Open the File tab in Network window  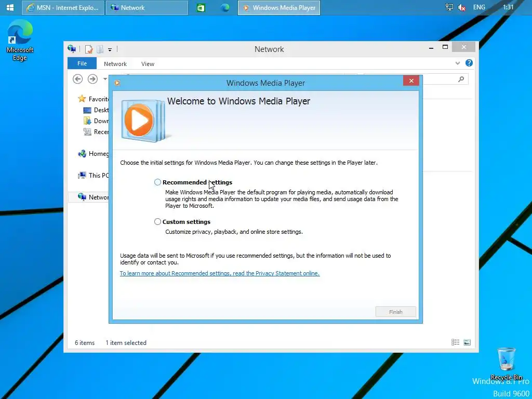tap(82, 63)
